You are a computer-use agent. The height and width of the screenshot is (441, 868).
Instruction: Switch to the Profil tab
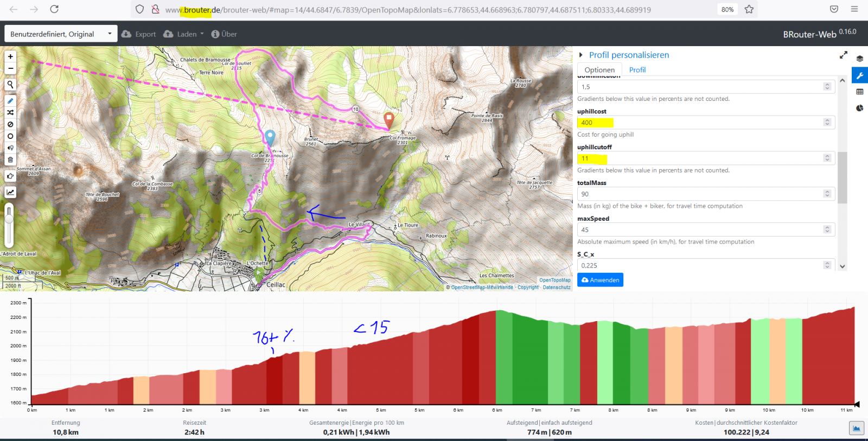point(637,69)
